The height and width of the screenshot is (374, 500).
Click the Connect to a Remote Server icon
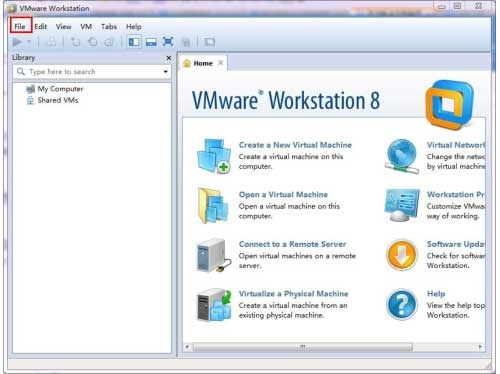pos(214,255)
